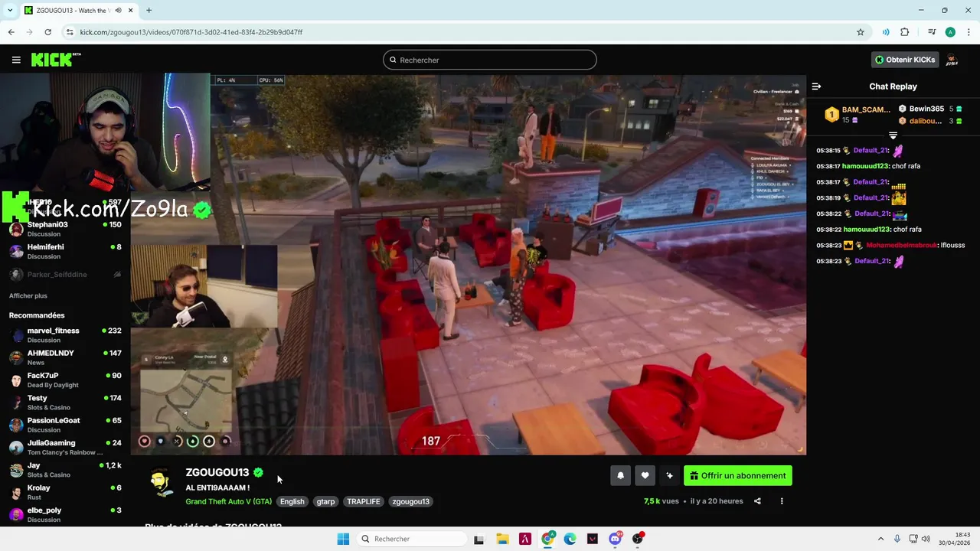Share the video with share icon
This screenshot has width=980, height=551.
[x=757, y=501]
